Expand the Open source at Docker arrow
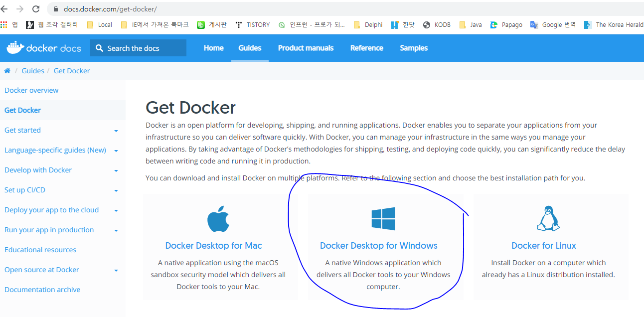The height and width of the screenshot is (317, 644). coord(116,271)
